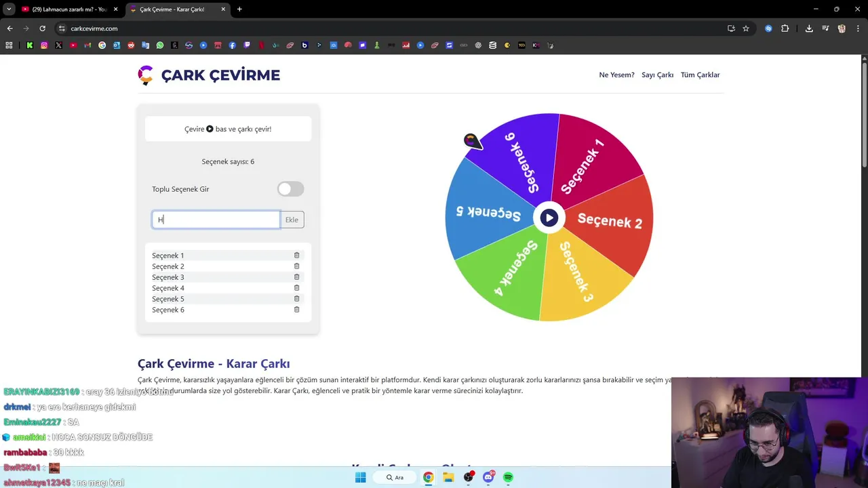Open the Shazam extension
This screenshot has height=488, width=868.
click(768, 28)
